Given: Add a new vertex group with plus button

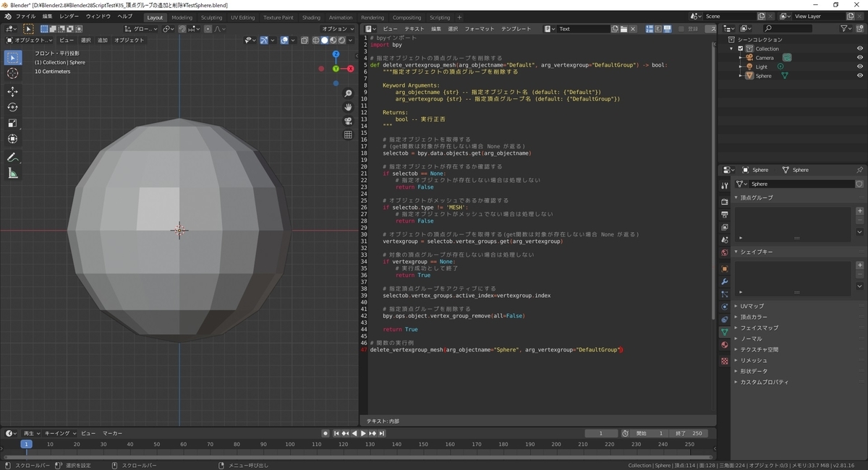Looking at the screenshot, I should (x=859, y=211).
